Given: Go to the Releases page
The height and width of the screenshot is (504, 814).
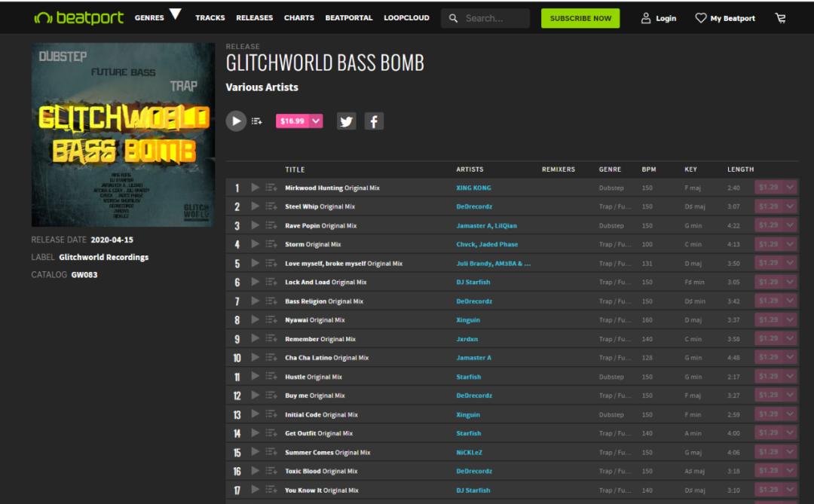Looking at the screenshot, I should click(254, 18).
